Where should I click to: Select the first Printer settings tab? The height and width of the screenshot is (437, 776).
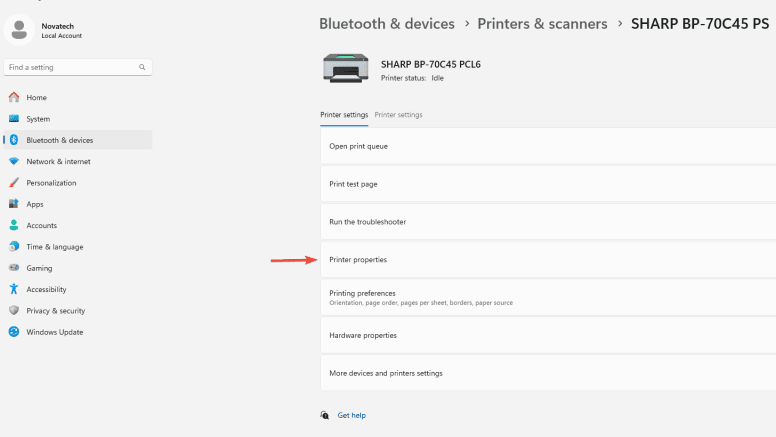click(x=344, y=115)
